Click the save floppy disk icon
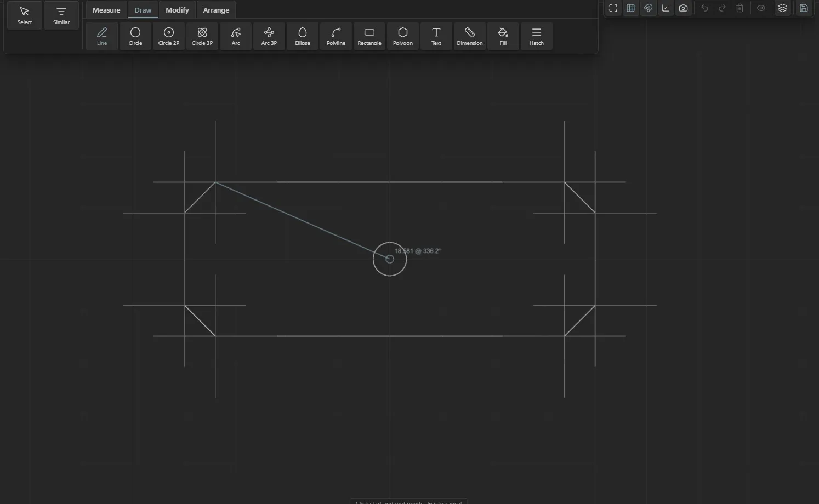819x504 pixels. pos(804,8)
